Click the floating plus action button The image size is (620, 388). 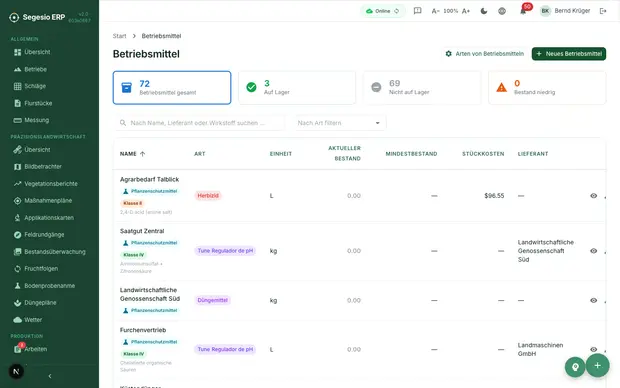tap(597, 365)
